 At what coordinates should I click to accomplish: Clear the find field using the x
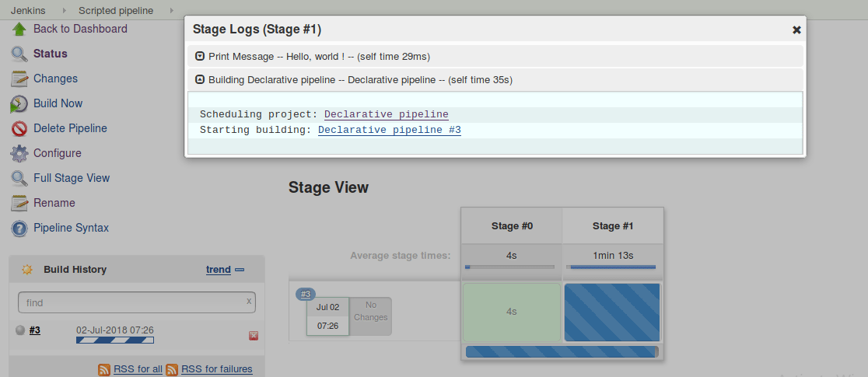(249, 301)
